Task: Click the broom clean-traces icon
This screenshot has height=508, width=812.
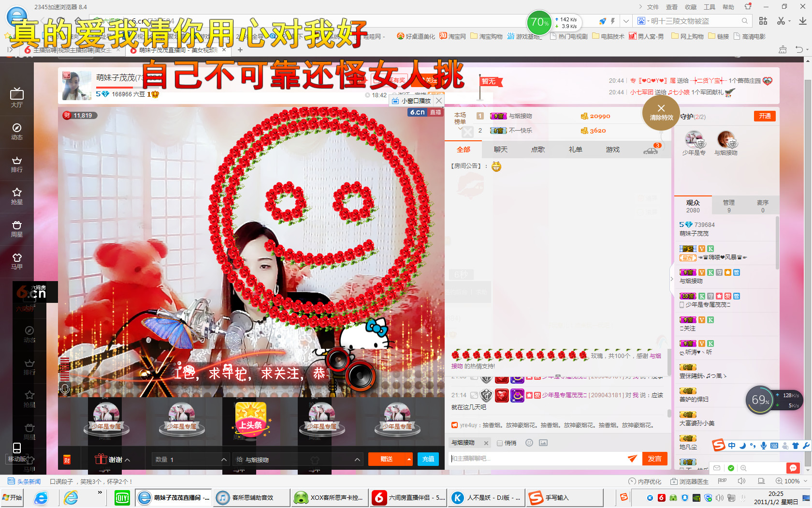Action: pyautogui.click(x=783, y=49)
